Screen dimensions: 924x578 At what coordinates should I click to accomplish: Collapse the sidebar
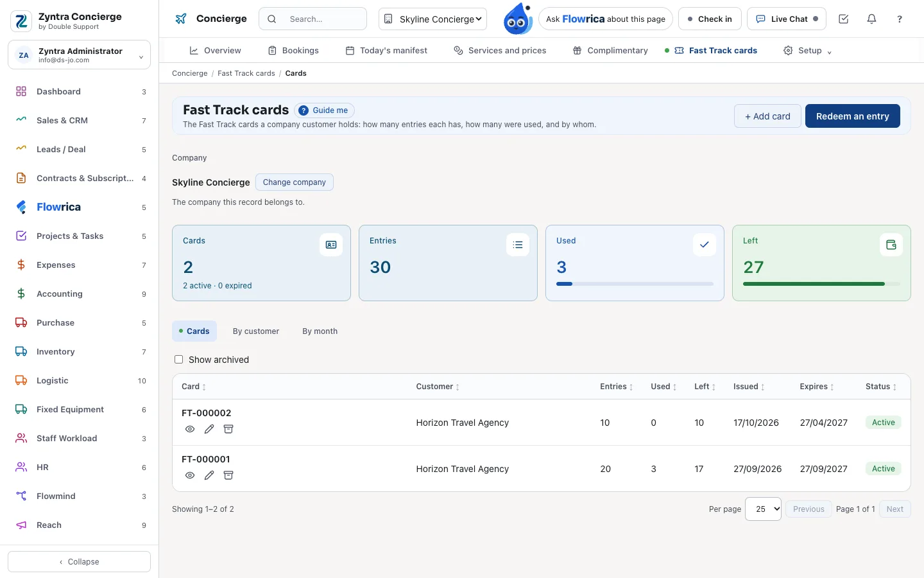(80, 562)
